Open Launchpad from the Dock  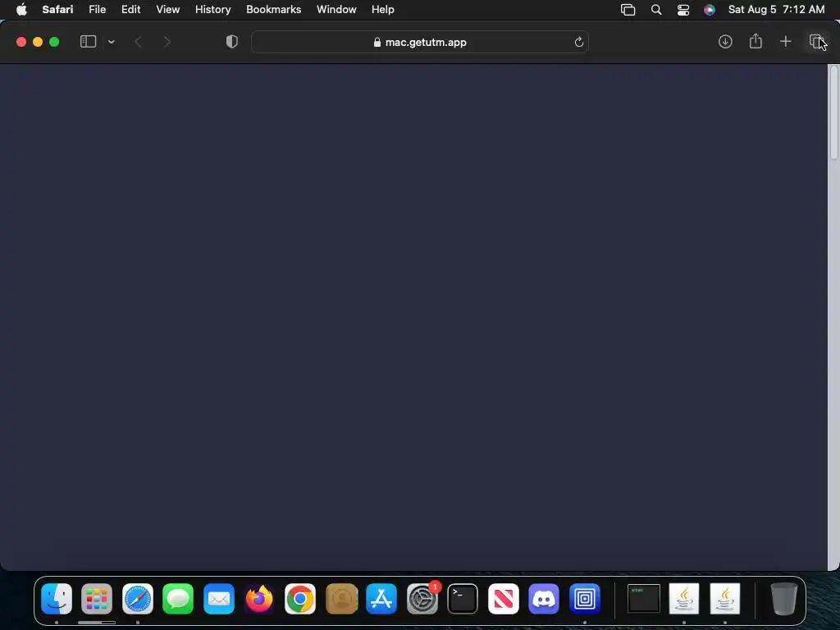point(97,598)
